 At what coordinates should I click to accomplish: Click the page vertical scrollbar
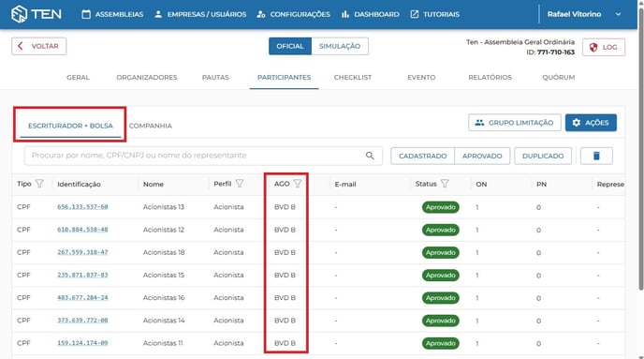point(640,148)
